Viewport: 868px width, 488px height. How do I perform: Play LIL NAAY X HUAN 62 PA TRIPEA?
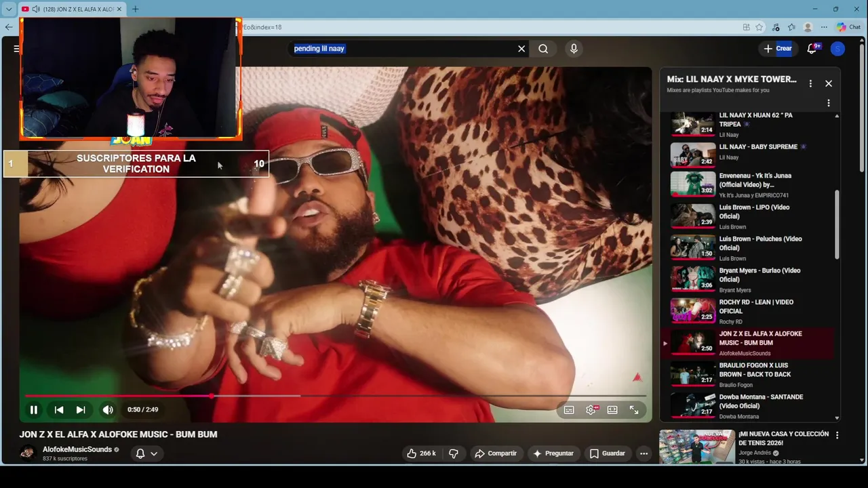pyautogui.click(x=747, y=124)
